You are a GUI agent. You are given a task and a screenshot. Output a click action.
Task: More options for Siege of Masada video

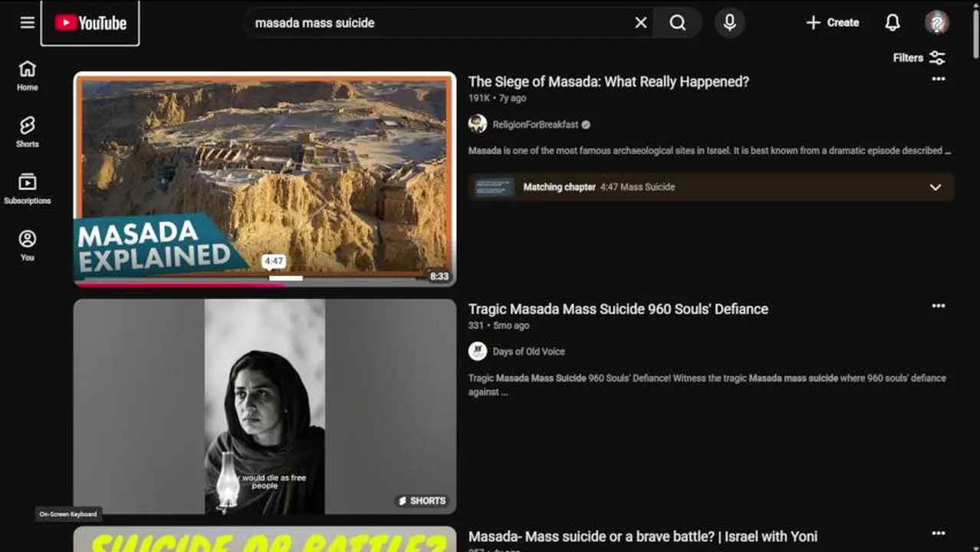pyautogui.click(x=938, y=79)
